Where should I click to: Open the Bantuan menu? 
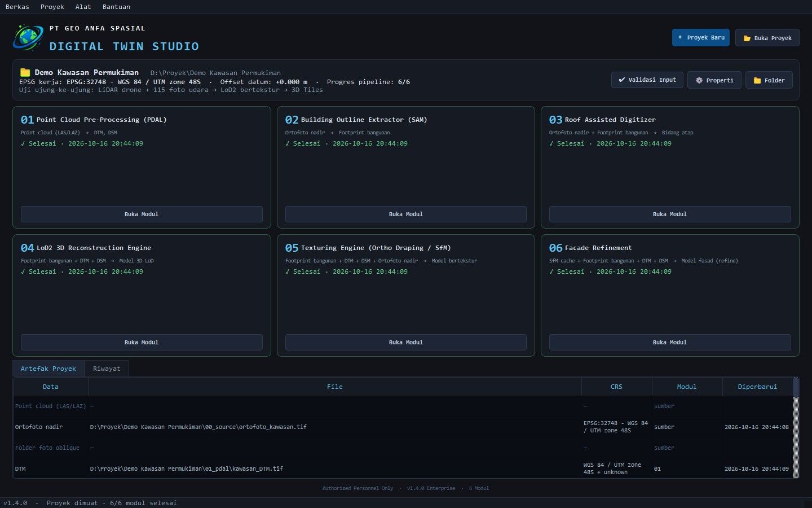pyautogui.click(x=116, y=7)
